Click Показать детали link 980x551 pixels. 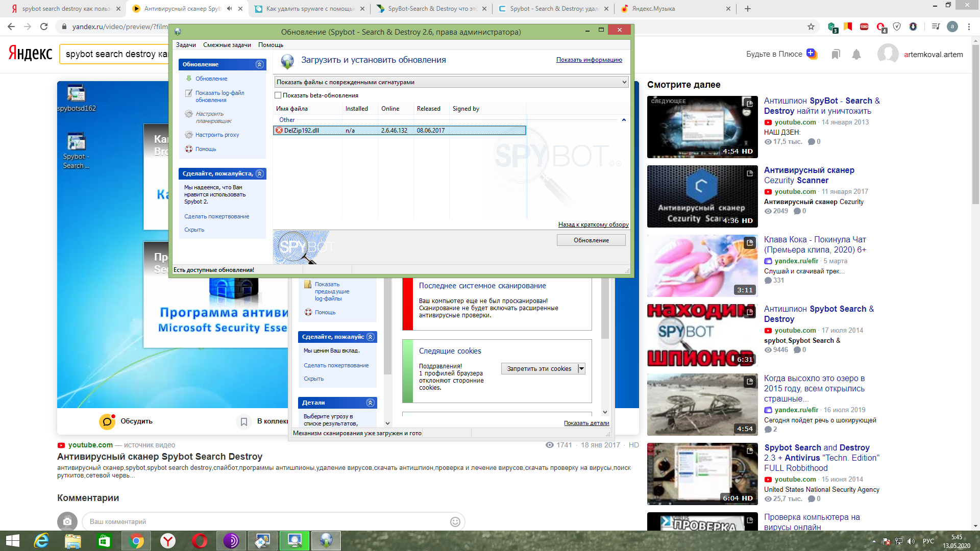(586, 423)
